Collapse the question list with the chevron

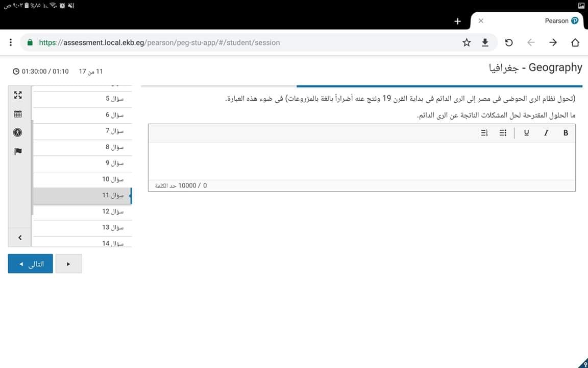click(20, 238)
